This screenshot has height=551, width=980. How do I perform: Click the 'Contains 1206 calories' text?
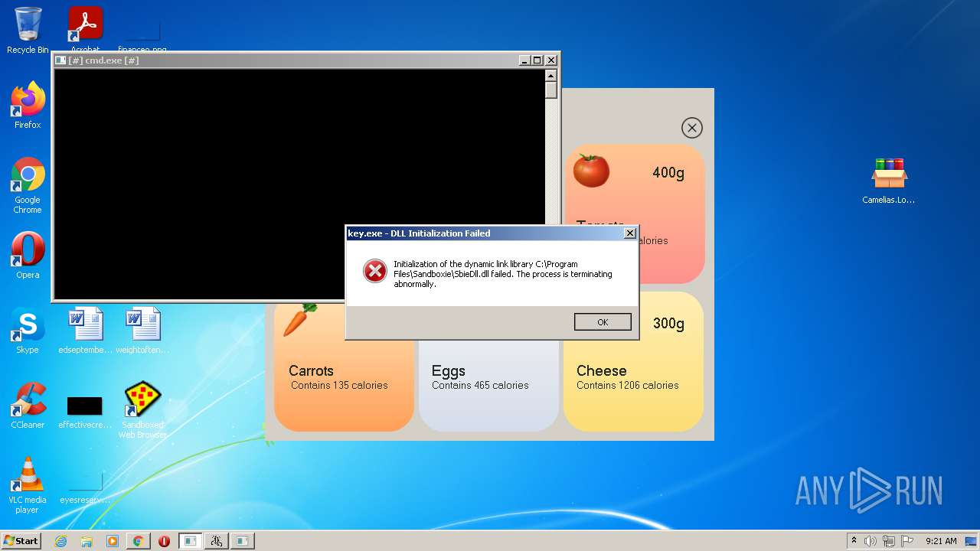[x=628, y=385]
